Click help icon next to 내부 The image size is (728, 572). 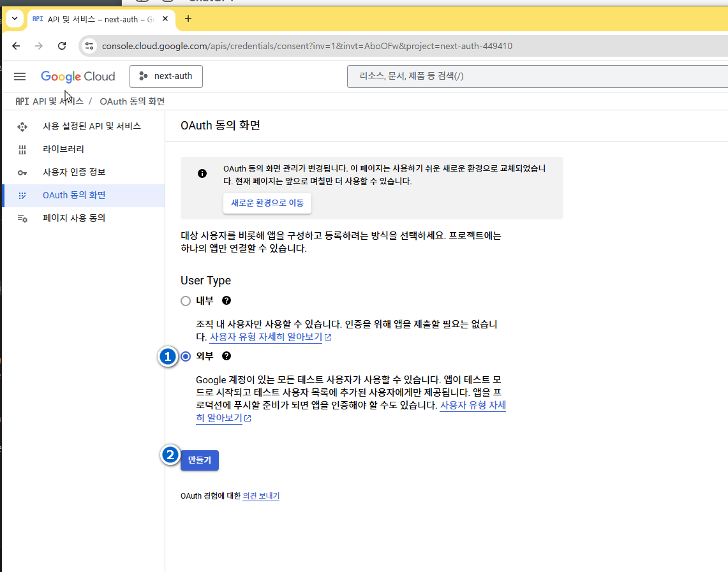click(x=227, y=300)
